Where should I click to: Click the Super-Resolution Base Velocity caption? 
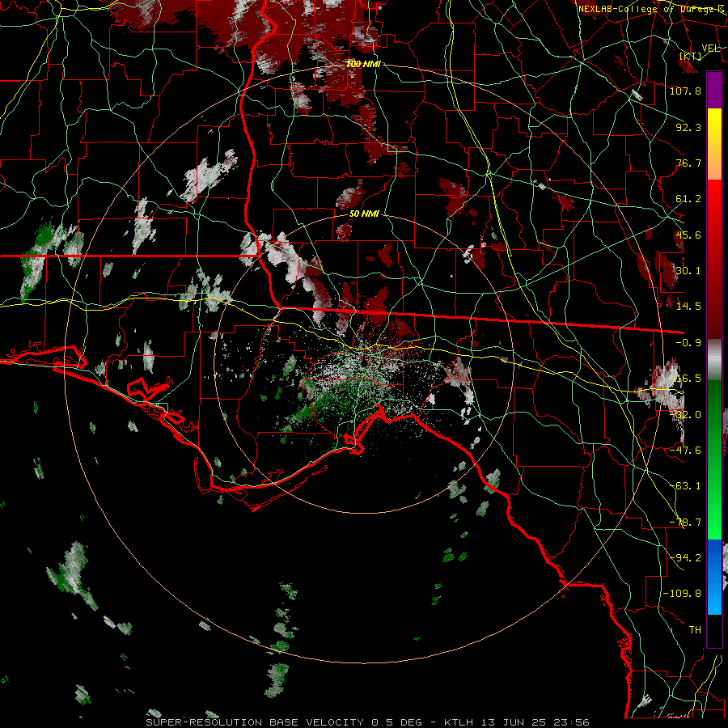click(x=368, y=722)
